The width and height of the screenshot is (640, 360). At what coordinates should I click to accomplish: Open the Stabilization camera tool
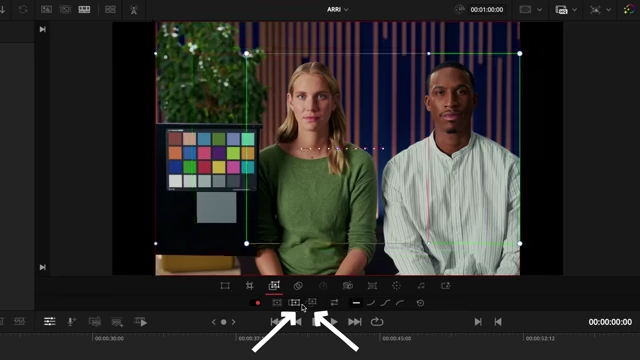tap(348, 286)
